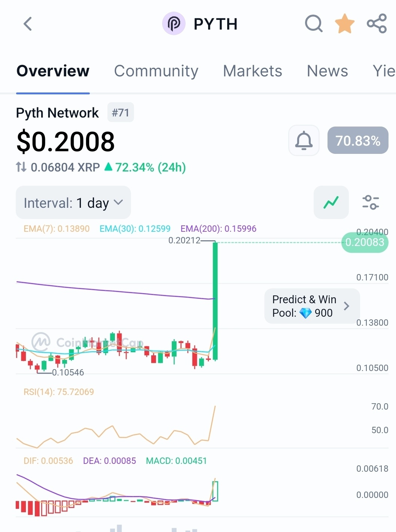Toggle the green line chart button
Viewport: 396px width, 532px height.
point(331,203)
